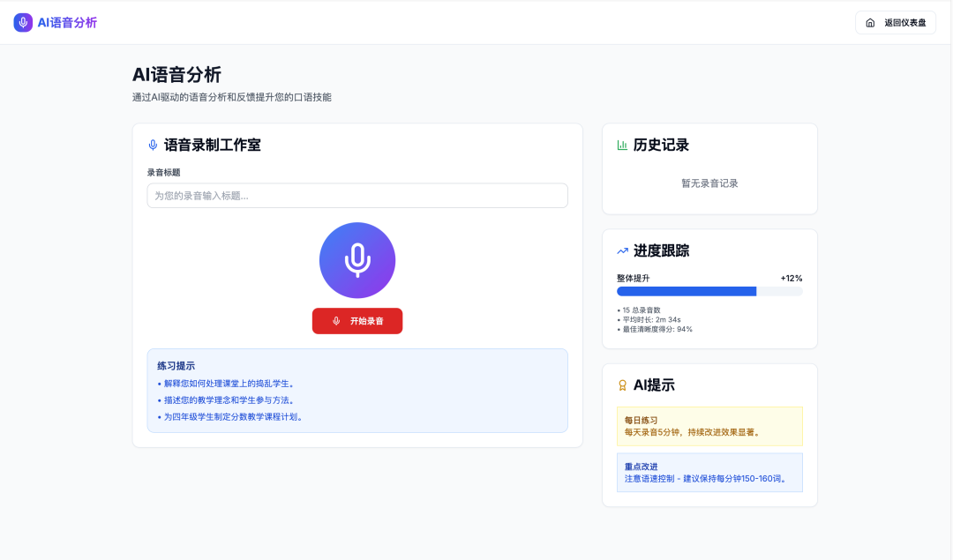Focus the 录音标题 input field
The width and height of the screenshot is (953, 560).
(x=357, y=196)
